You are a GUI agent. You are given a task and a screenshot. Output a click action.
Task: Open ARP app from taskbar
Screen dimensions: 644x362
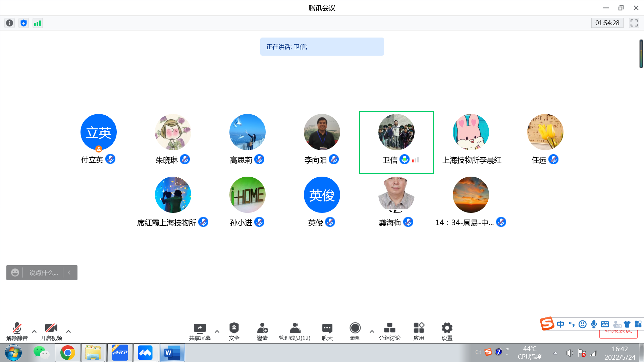pyautogui.click(x=120, y=353)
